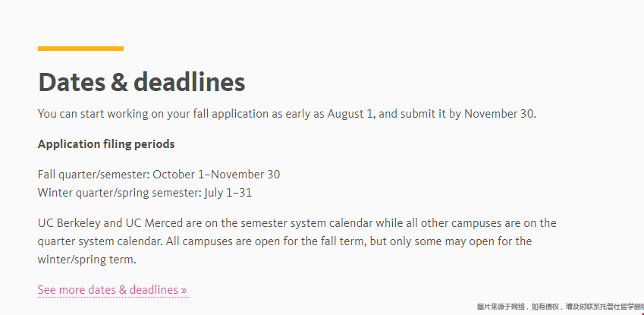
Task: Click the phrase semester system calendar
Action: coord(306,223)
